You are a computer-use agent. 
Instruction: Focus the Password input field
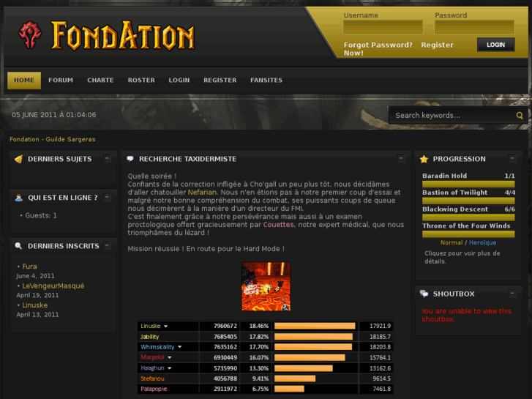coord(474,27)
